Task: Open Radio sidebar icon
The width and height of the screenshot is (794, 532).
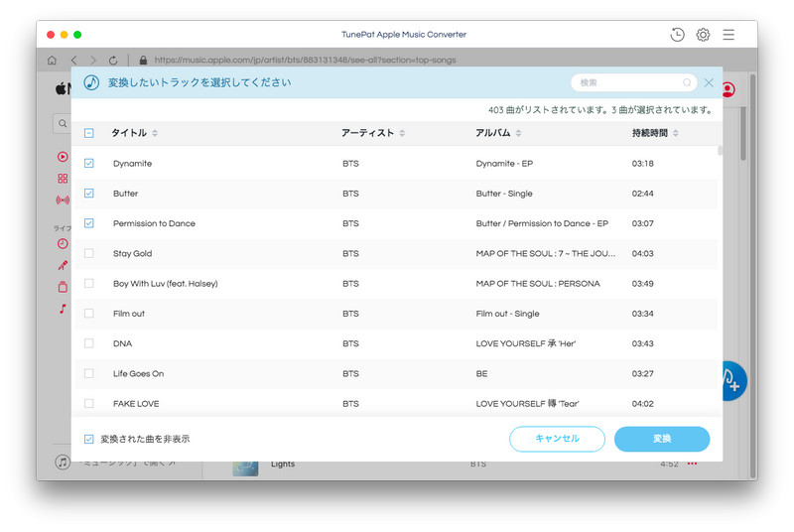Action: (x=63, y=200)
